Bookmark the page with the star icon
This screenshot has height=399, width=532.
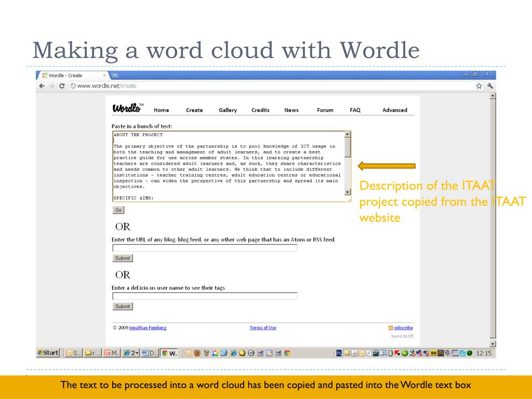[478, 86]
